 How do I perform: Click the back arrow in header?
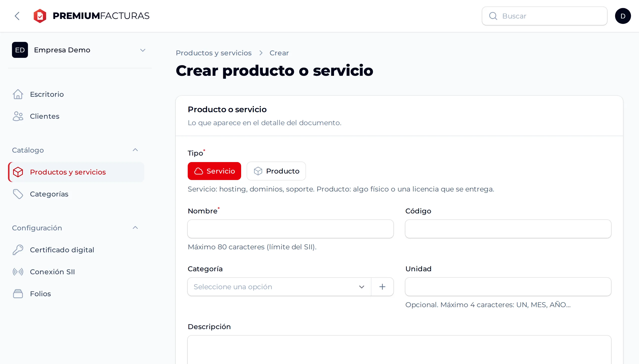[17, 16]
